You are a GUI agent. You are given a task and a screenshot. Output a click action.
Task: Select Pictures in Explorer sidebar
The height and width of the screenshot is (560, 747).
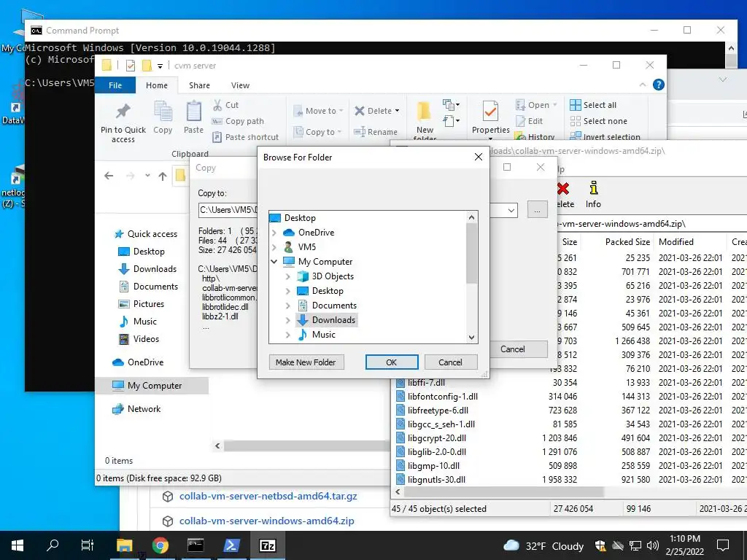[141, 304]
